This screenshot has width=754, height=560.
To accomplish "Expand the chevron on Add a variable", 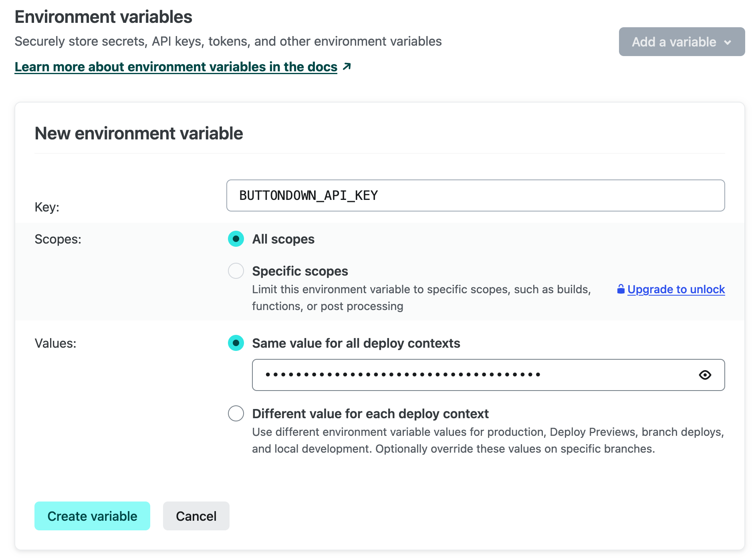I will tap(728, 42).
